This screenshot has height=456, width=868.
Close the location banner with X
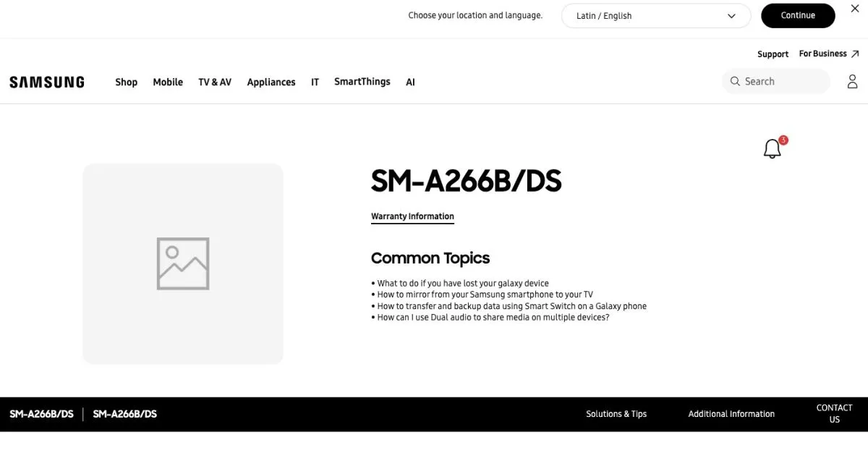(855, 7)
